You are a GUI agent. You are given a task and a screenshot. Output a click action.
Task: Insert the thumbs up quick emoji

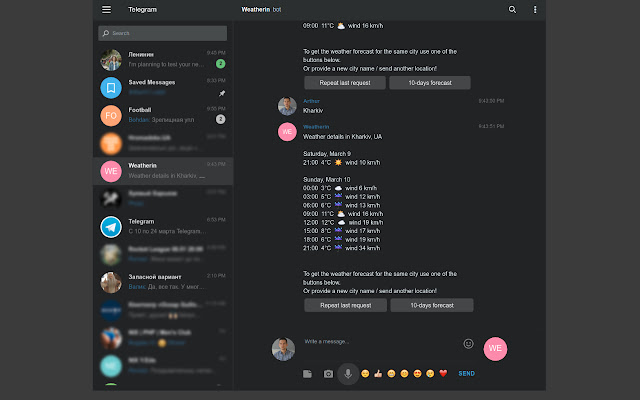pyautogui.click(x=378, y=373)
